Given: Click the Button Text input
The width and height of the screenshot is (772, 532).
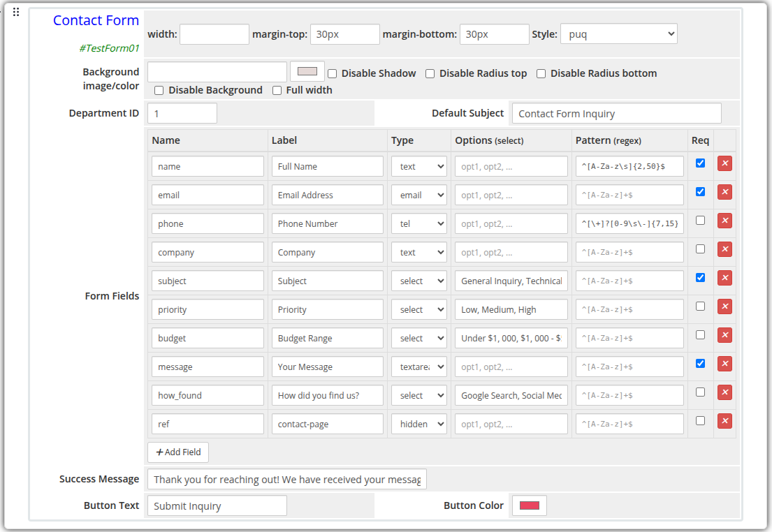Looking at the screenshot, I should pos(217,505).
